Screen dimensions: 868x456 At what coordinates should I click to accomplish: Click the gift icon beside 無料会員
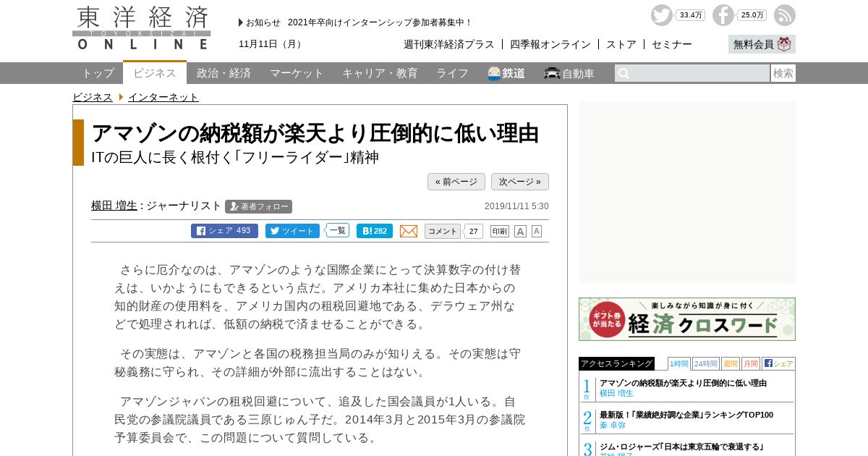(784, 44)
